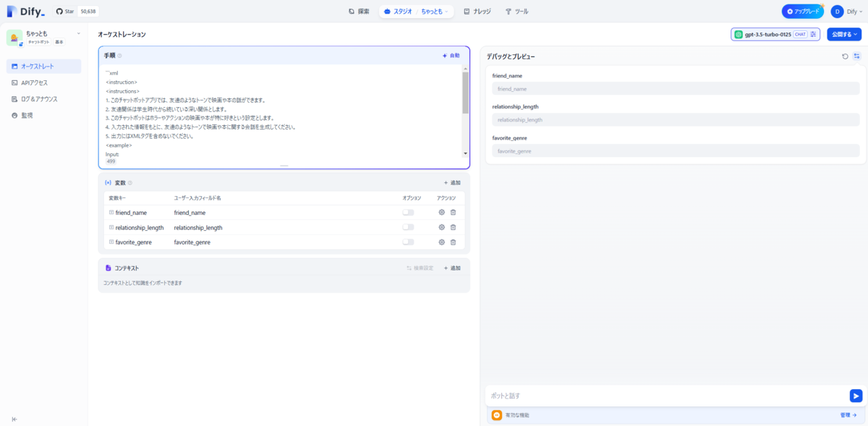Delete the favorite_genre variable
This screenshot has height=426, width=868.
tap(453, 242)
